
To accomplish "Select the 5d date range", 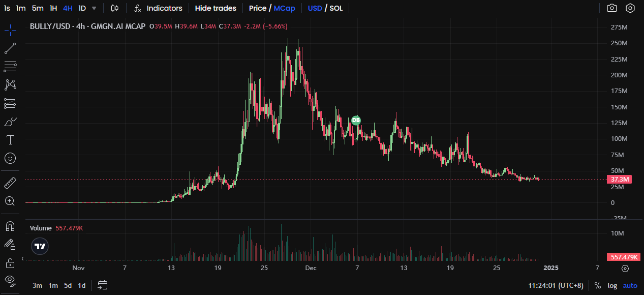I will 68,285.
